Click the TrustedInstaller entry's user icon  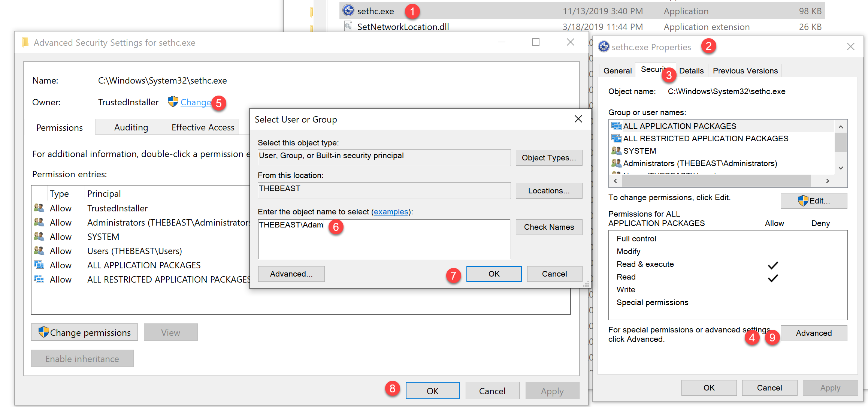tap(39, 208)
